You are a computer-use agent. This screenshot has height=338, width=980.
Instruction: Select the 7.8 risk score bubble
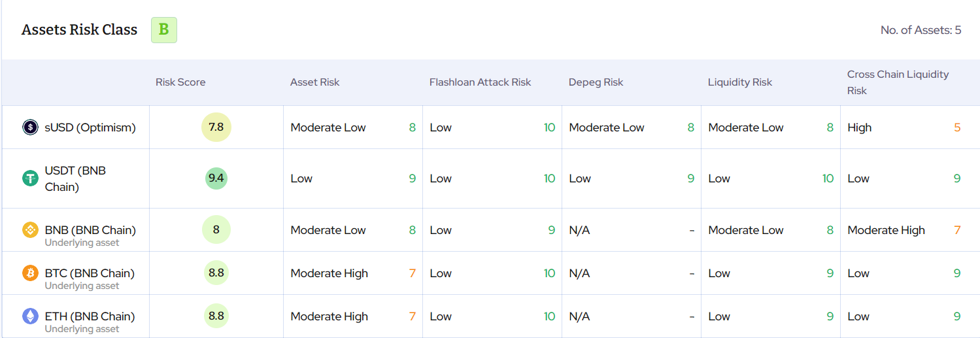(x=216, y=127)
